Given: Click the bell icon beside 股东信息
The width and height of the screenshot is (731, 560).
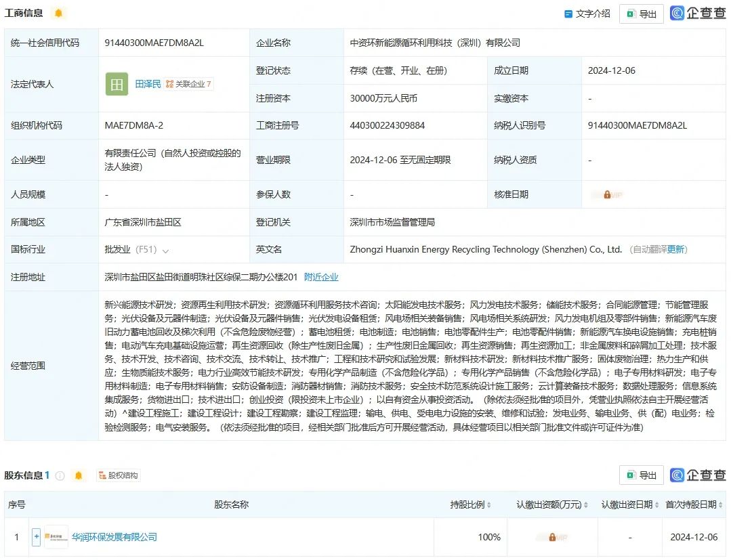Looking at the screenshot, I should click(79, 475).
